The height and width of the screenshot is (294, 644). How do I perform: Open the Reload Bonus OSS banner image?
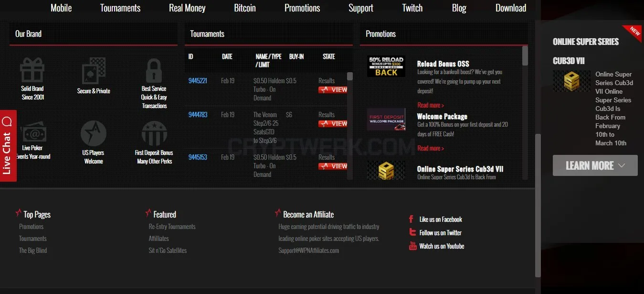point(386,66)
